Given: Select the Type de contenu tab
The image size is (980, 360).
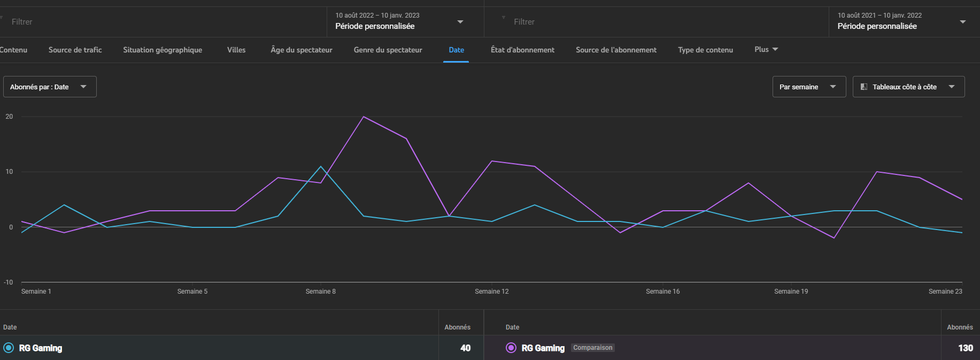Looking at the screenshot, I should click(x=706, y=50).
